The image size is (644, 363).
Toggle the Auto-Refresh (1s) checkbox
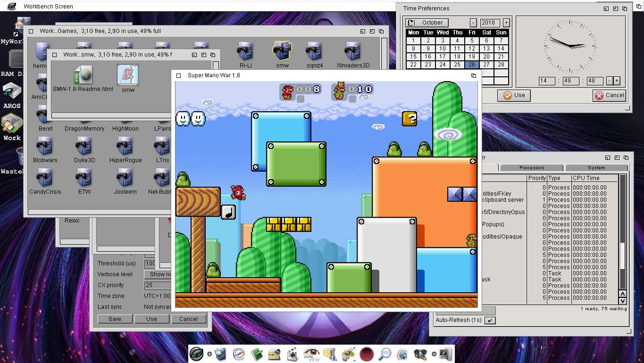point(490,321)
